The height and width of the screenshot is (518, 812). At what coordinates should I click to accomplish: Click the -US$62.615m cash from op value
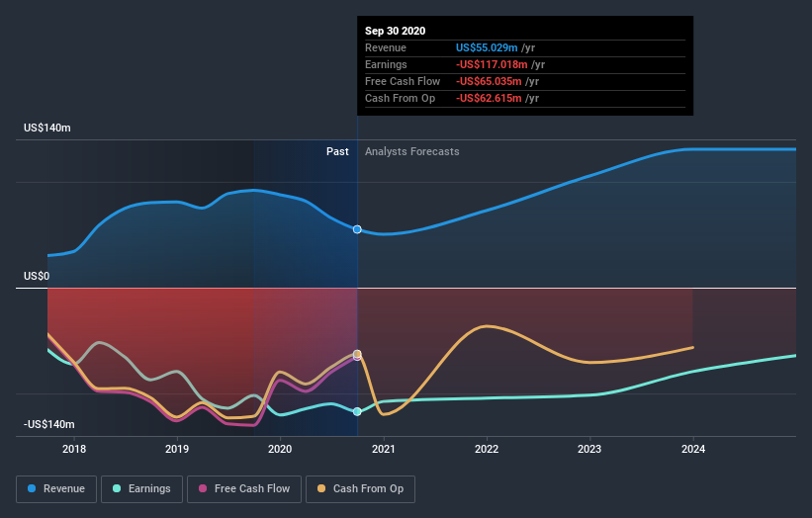click(489, 98)
